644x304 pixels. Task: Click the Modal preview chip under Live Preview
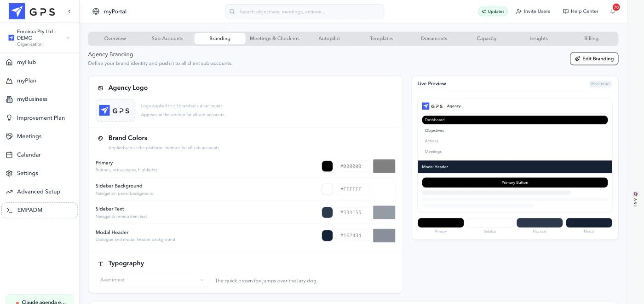[589, 223]
